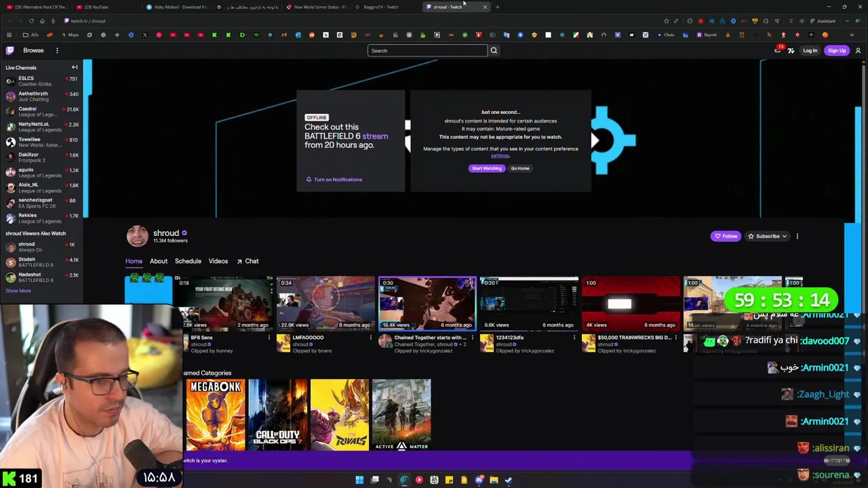Open Alois_NL channel in sidebar

tap(41, 188)
